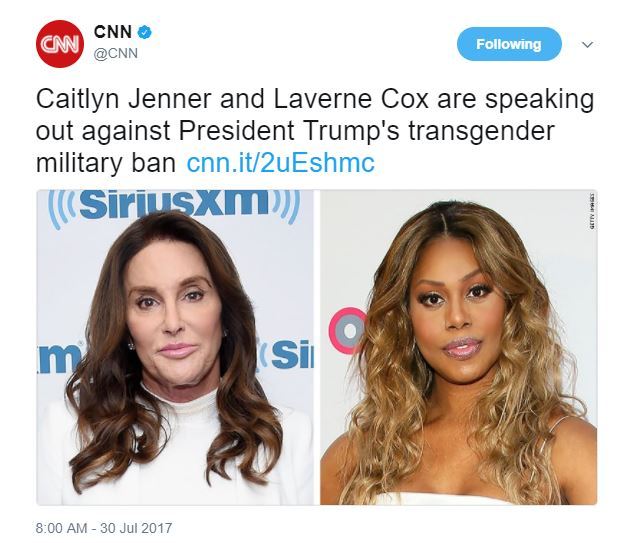Image resolution: width=629 pixels, height=543 pixels.
Task: Click the SiriusXM logo above the brunette's head
Action: pos(174,206)
